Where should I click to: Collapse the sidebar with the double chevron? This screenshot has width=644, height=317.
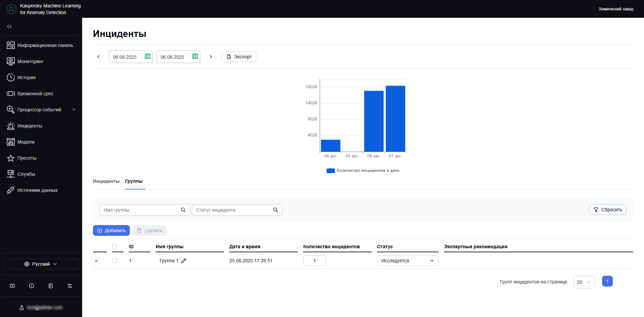tap(9, 27)
